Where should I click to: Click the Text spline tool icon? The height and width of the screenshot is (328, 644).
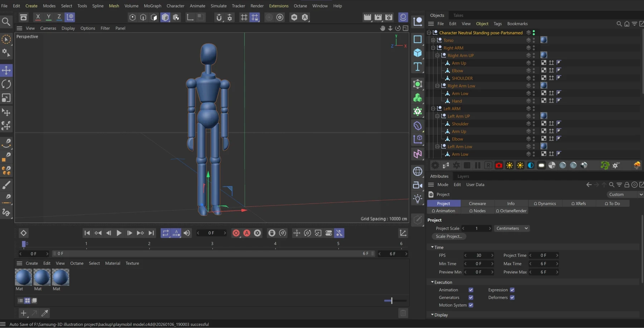418,67
